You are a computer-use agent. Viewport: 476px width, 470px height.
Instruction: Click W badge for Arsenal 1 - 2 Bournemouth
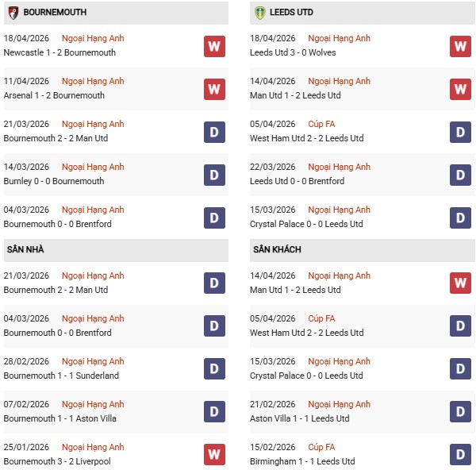(x=214, y=89)
